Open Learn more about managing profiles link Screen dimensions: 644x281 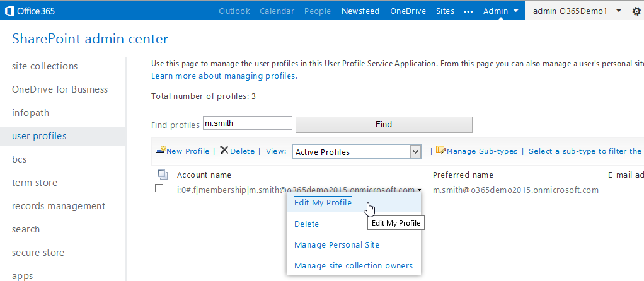[224, 76]
